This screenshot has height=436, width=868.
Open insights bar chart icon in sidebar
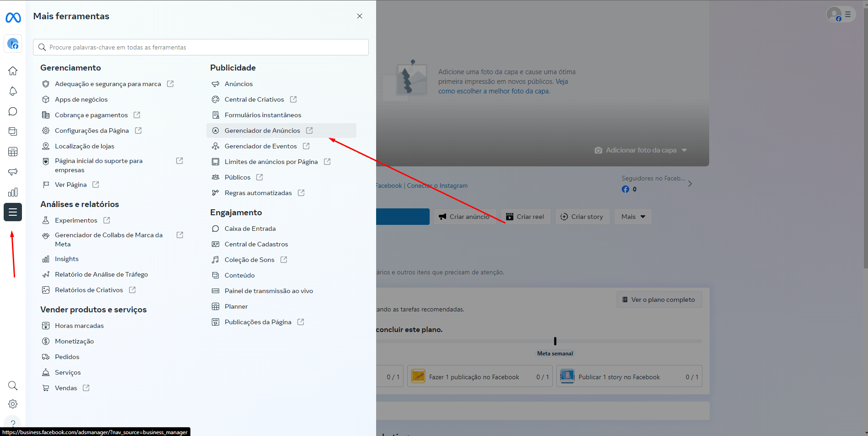point(13,192)
